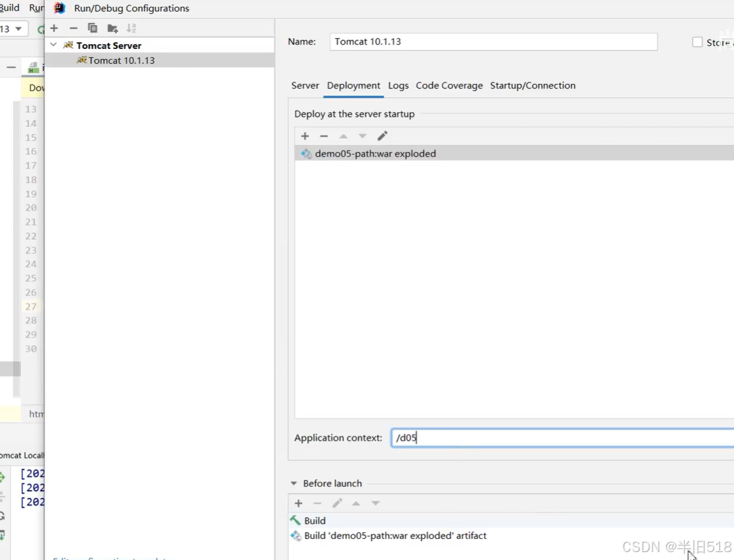Add a Before launch task
Viewport: 734px width, 560px height.
point(299,503)
